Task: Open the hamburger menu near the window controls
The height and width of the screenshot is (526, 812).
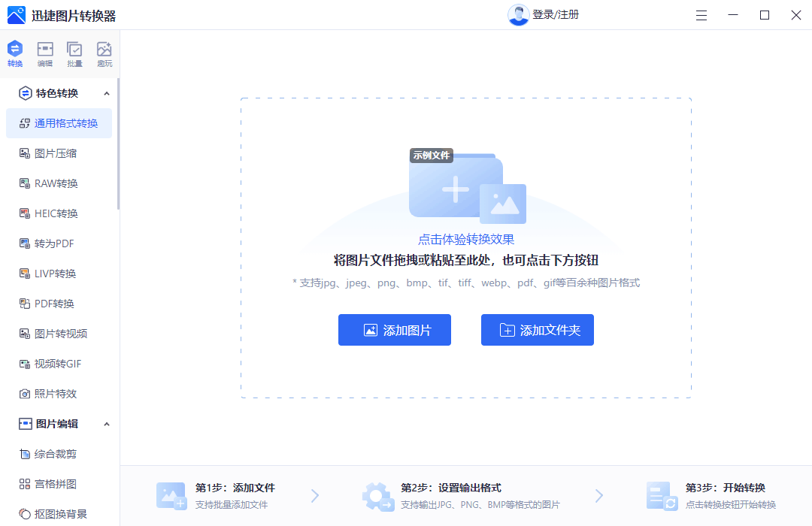Action: click(x=701, y=14)
